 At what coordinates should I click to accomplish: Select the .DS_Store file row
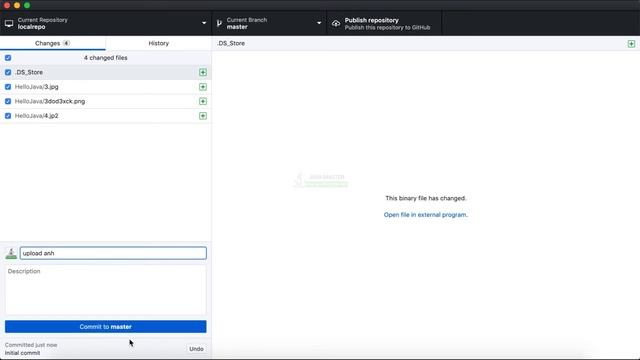click(x=106, y=72)
